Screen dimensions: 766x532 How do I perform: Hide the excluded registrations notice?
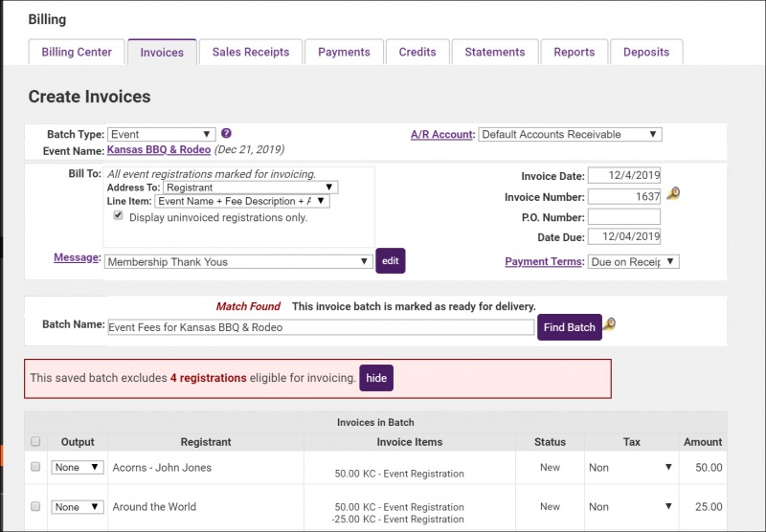376,378
